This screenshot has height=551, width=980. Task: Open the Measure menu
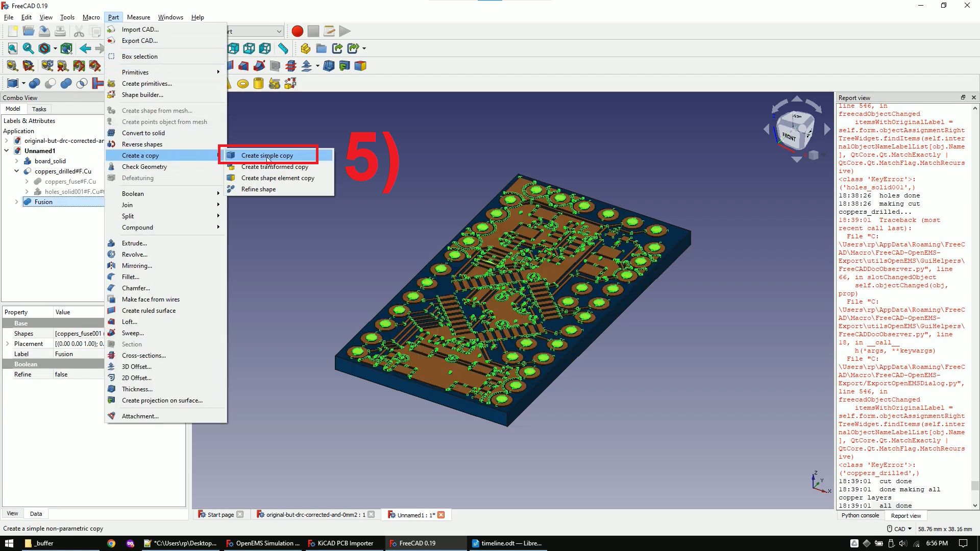[139, 17]
